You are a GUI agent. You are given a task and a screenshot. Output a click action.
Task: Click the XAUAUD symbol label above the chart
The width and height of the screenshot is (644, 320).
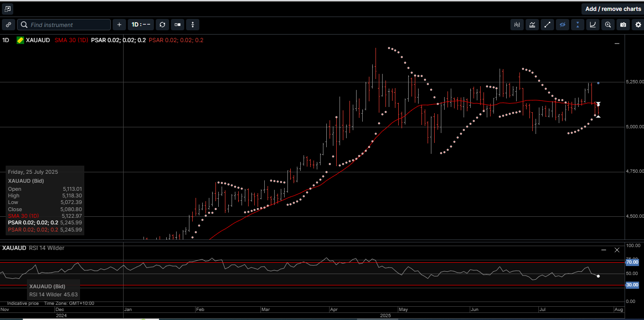pyautogui.click(x=38, y=40)
